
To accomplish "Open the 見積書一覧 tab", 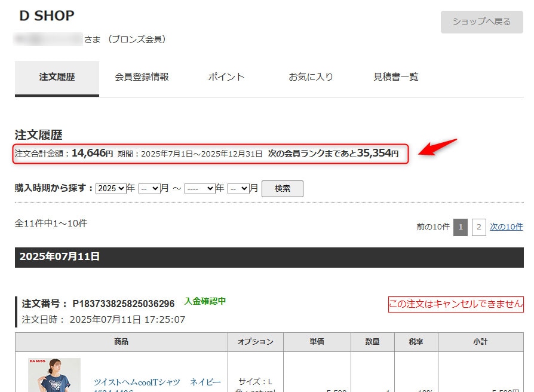I will [396, 77].
